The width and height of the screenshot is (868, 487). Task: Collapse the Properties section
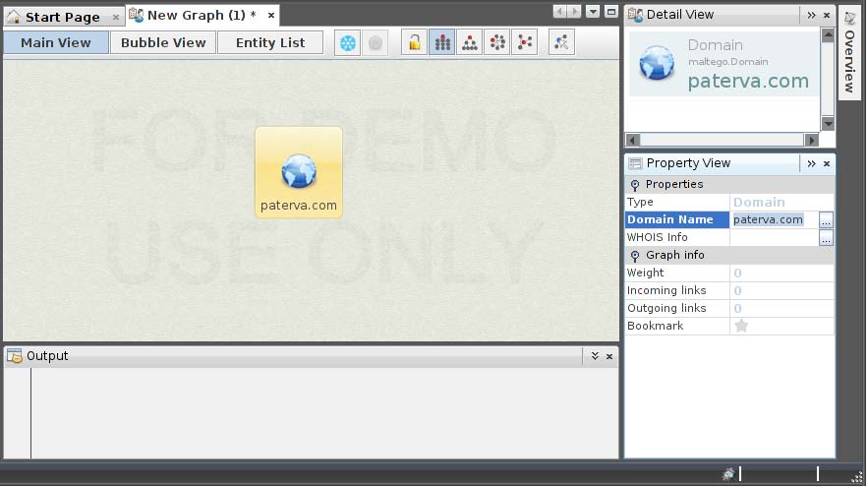(x=635, y=185)
